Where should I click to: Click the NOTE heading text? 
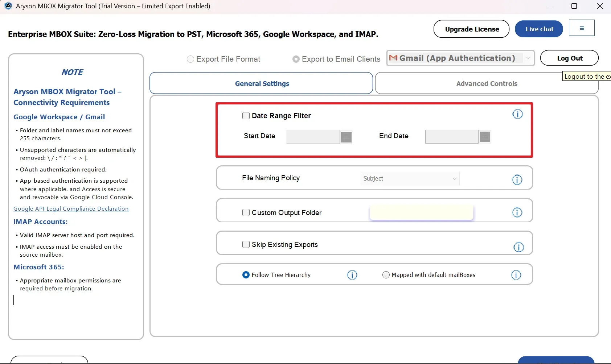72,72
